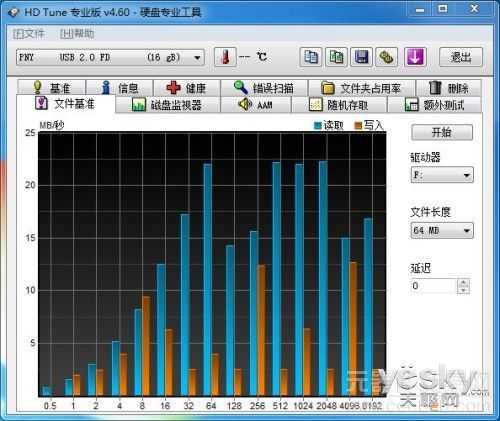Open the 文件 menu
This screenshot has width=500, height=421.
(x=29, y=34)
